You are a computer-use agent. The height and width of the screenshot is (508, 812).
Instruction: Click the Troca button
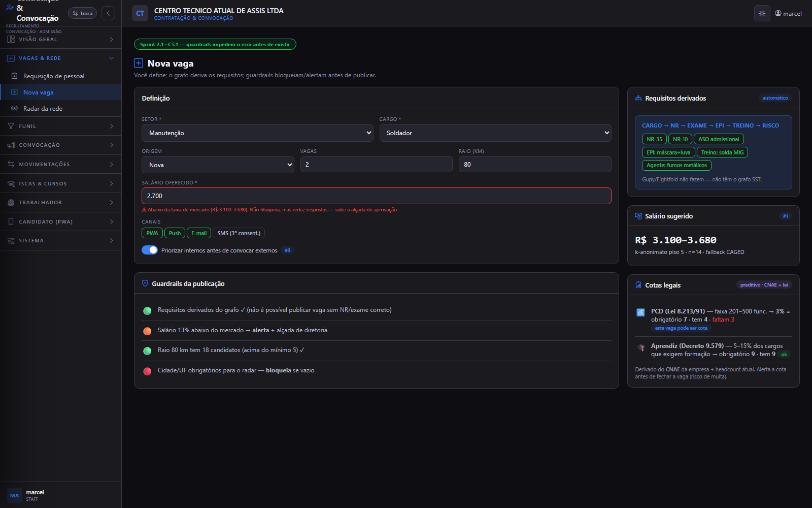82,13
